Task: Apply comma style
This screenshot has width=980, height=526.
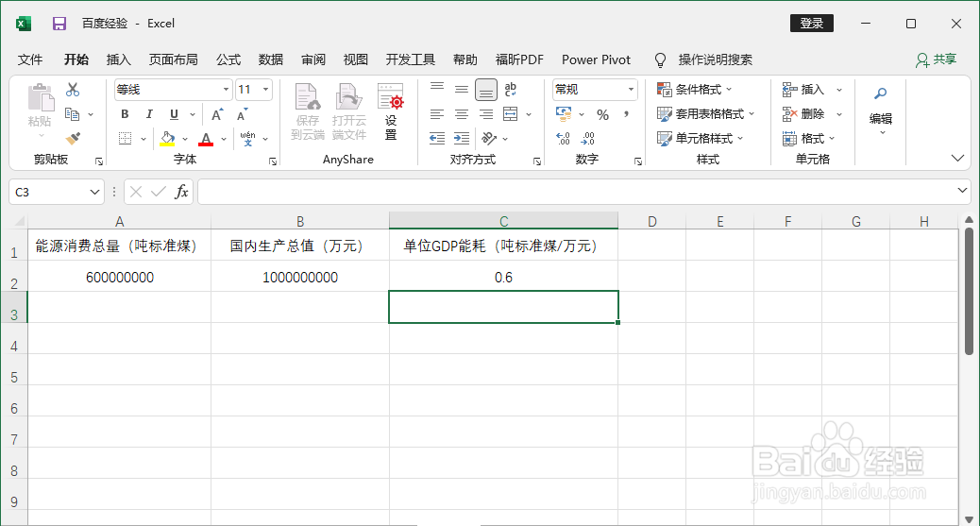Action: [x=626, y=114]
